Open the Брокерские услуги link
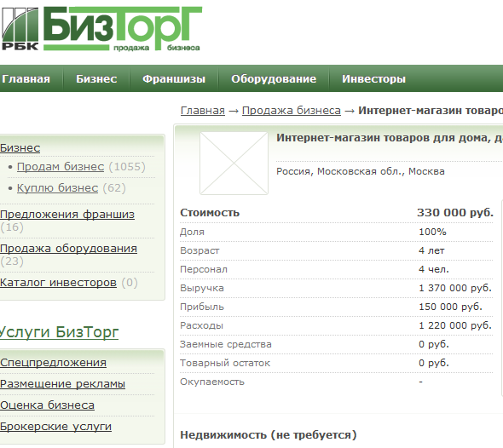The image size is (503, 448). coord(55,427)
